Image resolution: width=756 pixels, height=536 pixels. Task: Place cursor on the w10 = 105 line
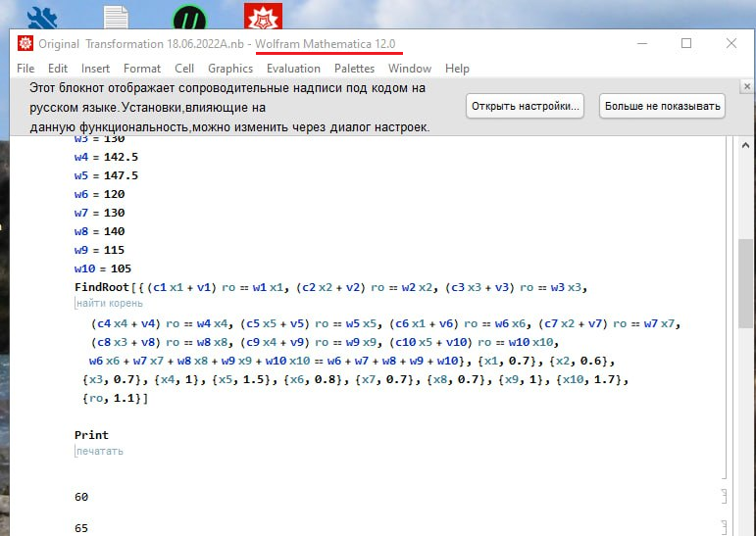[x=103, y=268]
